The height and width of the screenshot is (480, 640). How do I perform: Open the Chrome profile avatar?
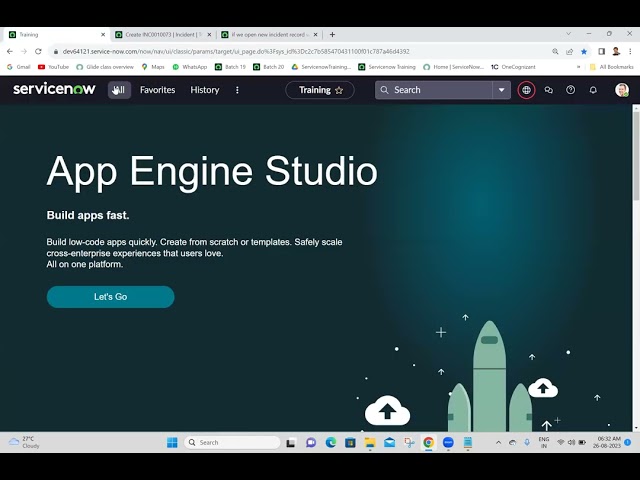(x=616, y=51)
